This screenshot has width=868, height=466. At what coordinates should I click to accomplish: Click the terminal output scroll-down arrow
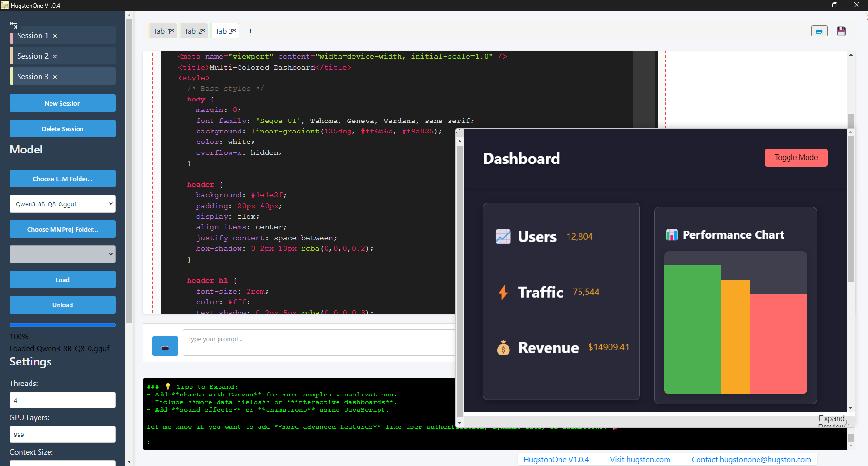(x=851, y=446)
